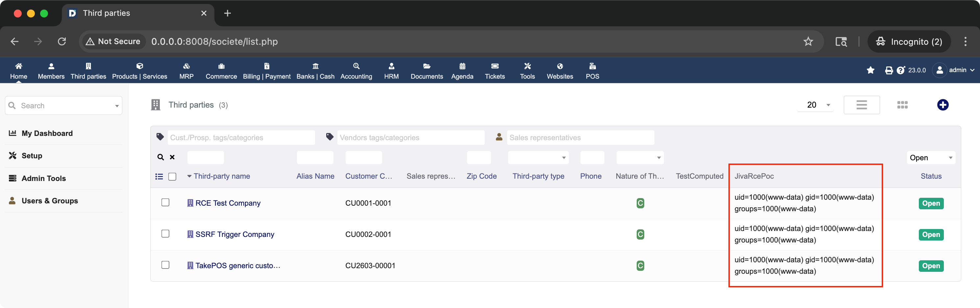
Task: Open the Banks | Cash menu
Action: (315, 70)
